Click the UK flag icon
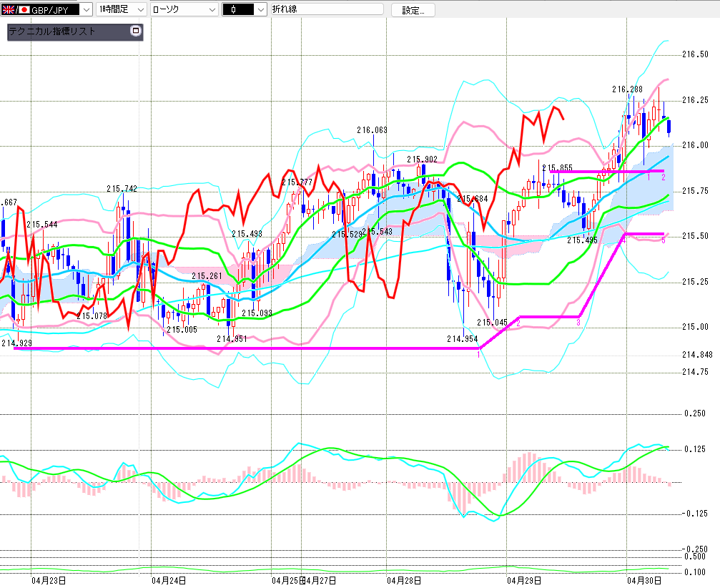This screenshot has width=720, height=588. point(8,10)
